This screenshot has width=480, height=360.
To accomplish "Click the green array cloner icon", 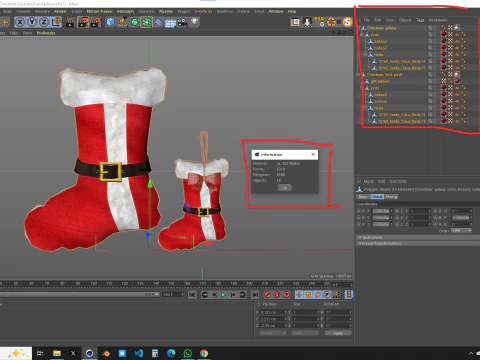I will pos(146,22).
